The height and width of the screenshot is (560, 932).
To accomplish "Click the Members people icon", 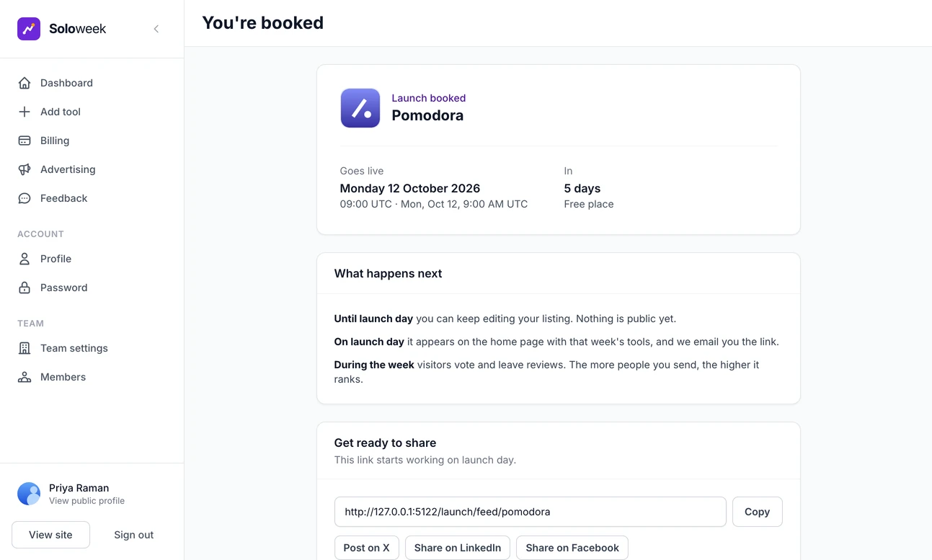I will 25,377.
